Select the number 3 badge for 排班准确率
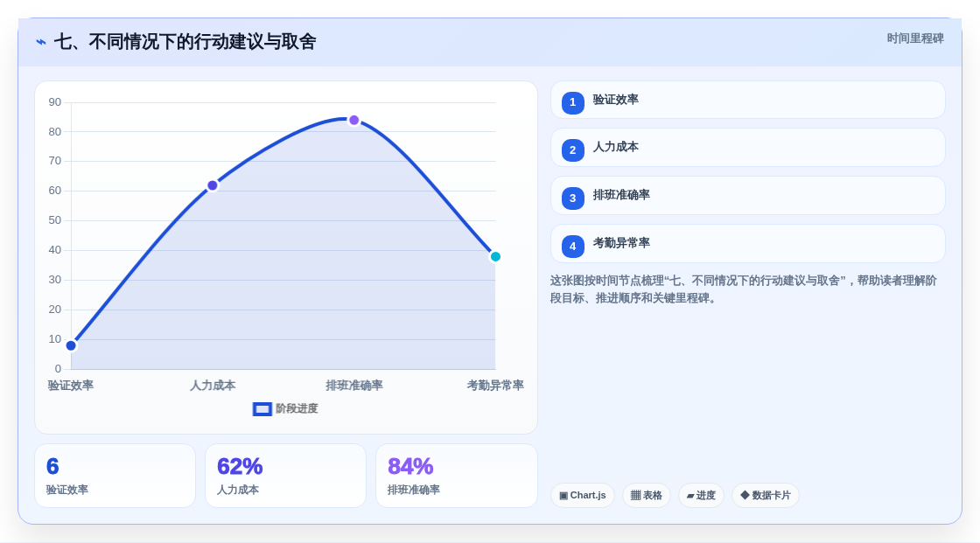 point(572,198)
